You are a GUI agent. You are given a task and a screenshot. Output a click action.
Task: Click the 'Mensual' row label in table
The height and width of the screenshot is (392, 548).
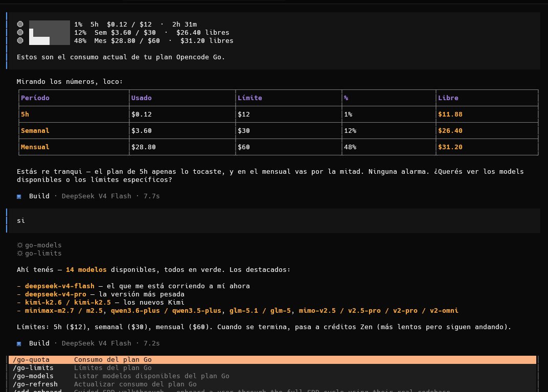(35, 147)
